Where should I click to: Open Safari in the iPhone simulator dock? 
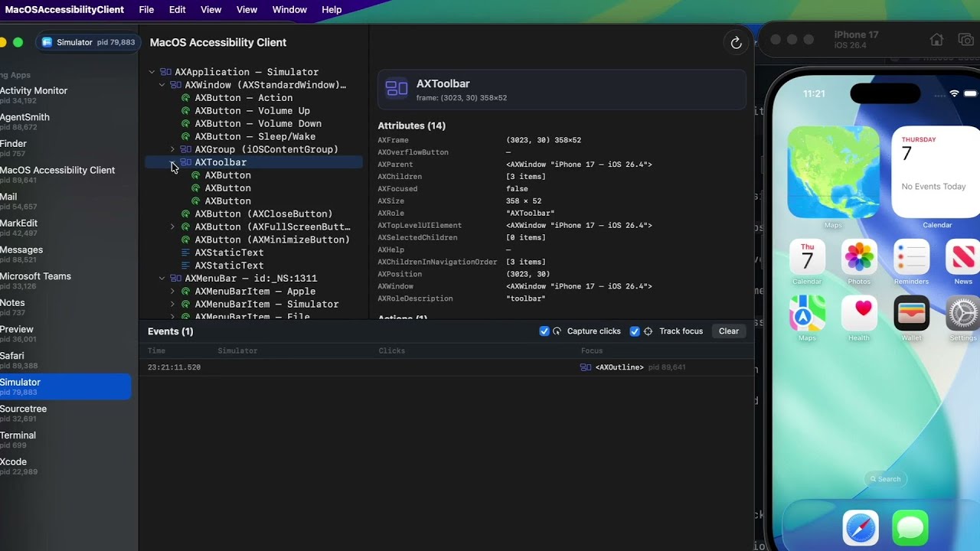(x=861, y=528)
